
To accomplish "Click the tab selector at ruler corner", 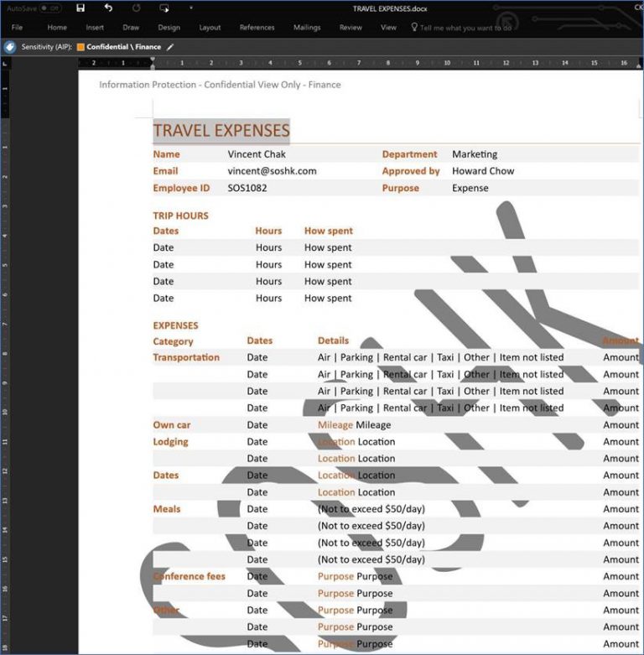I will click(4, 64).
